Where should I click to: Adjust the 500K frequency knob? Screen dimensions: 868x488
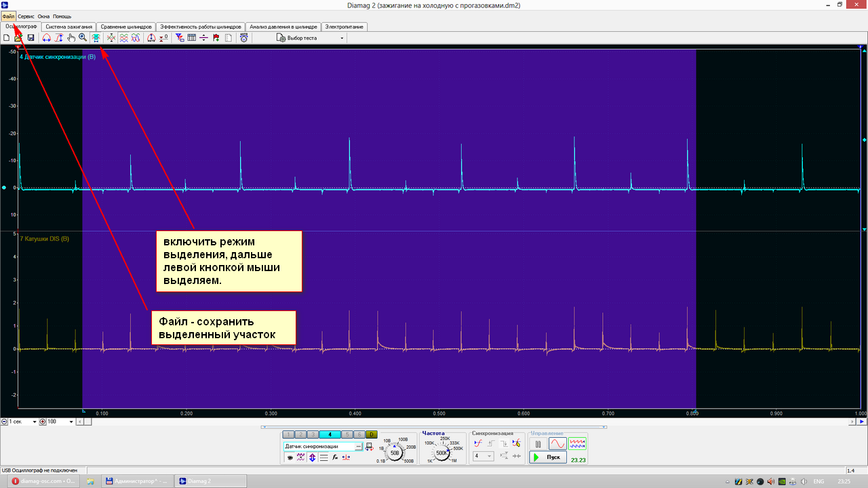point(441,453)
